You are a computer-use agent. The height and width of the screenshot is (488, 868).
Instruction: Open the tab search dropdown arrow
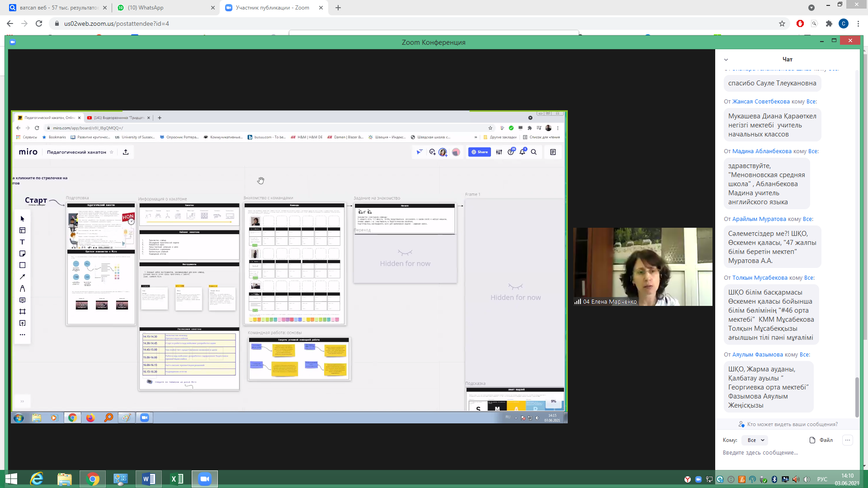tap(811, 8)
